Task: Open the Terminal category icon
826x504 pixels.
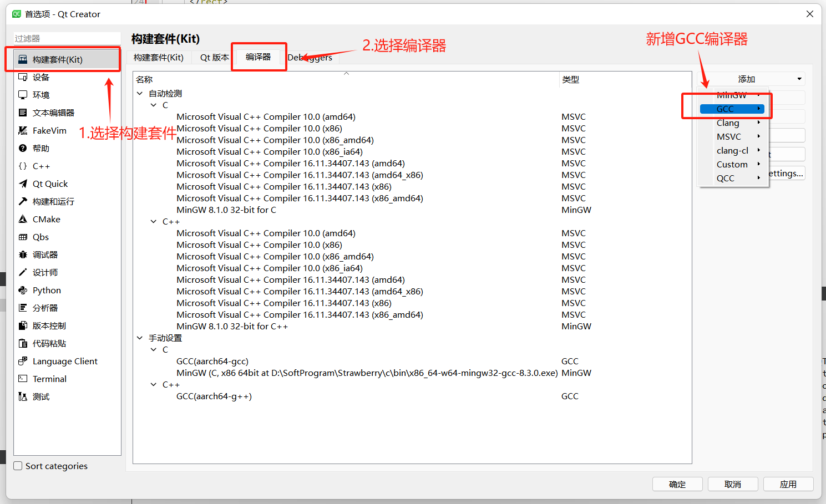Action: click(23, 379)
